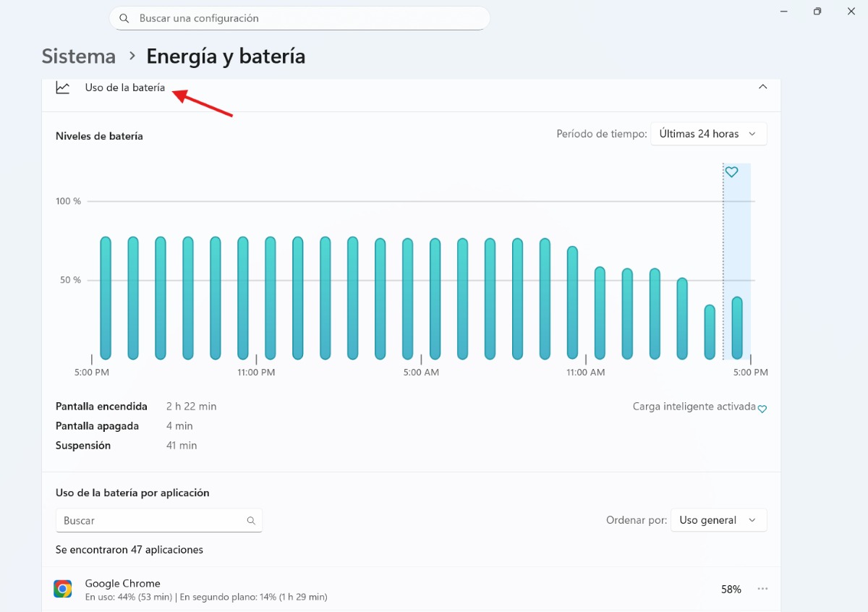Select the Google Chrome app entry name
This screenshot has height=612, width=868.
pos(122,583)
